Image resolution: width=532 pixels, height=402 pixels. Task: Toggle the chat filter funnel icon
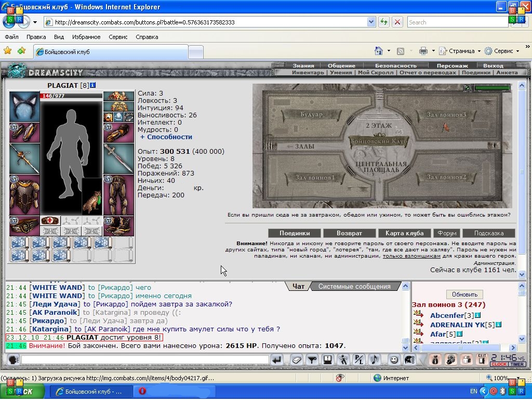pyautogui.click(x=312, y=359)
